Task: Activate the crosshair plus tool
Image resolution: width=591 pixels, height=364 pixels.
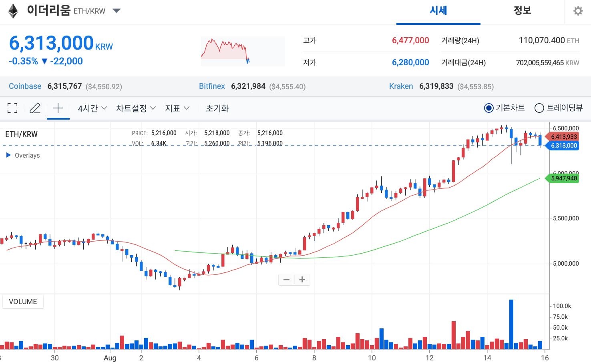Action: click(58, 108)
